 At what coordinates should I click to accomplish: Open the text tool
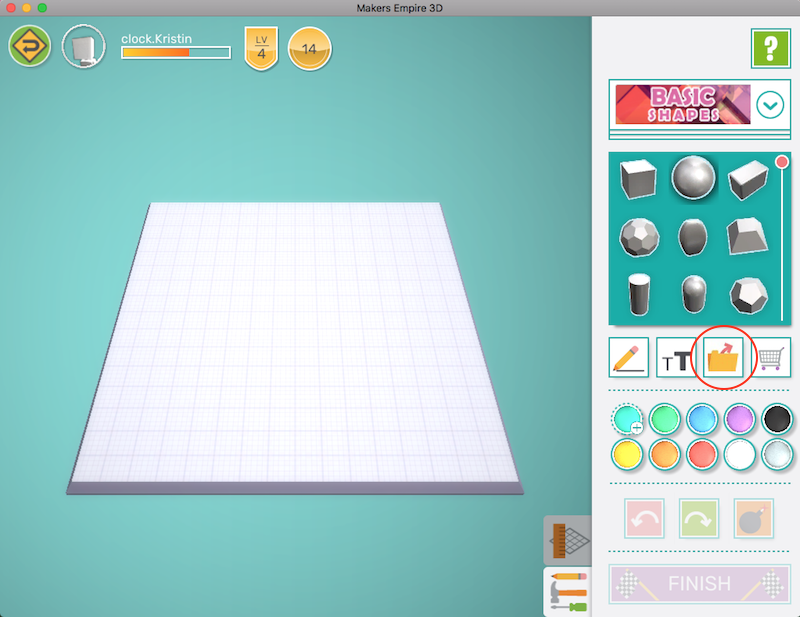click(676, 357)
